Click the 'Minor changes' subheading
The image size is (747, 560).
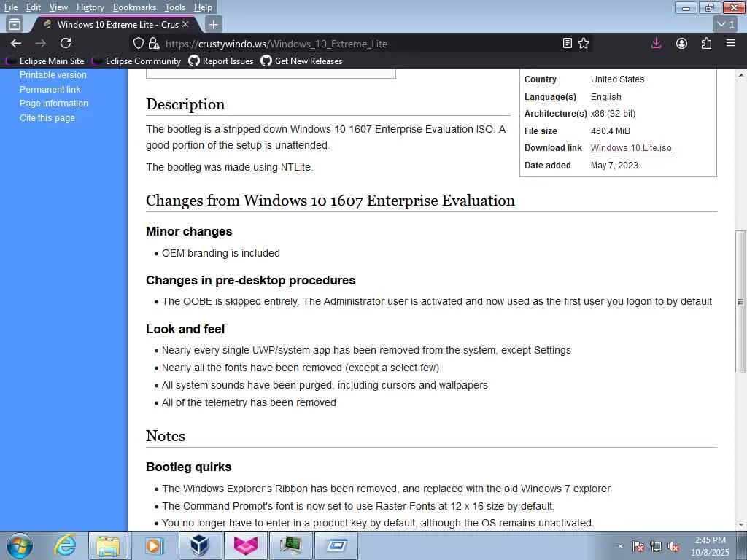point(189,231)
